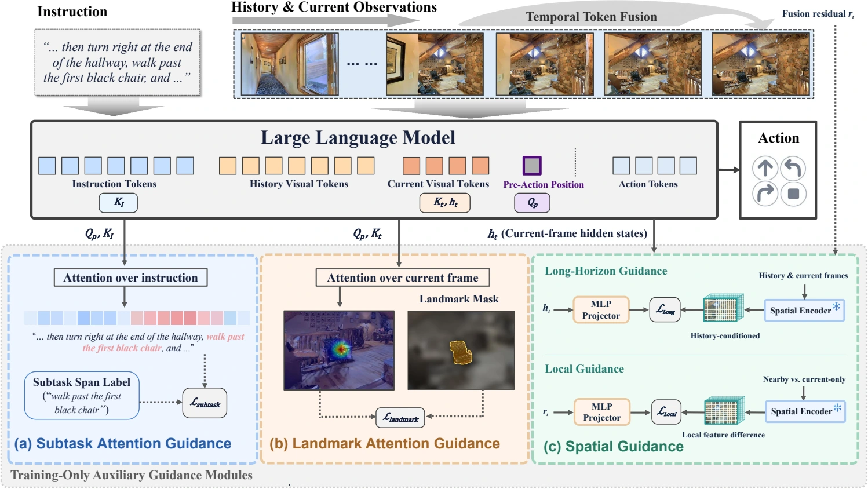
Task: Select the Nearby vs. current-only label
Action: [x=804, y=379]
